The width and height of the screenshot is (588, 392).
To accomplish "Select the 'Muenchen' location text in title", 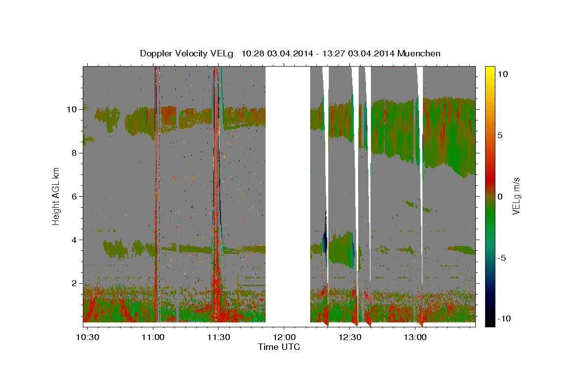I will coord(419,53).
